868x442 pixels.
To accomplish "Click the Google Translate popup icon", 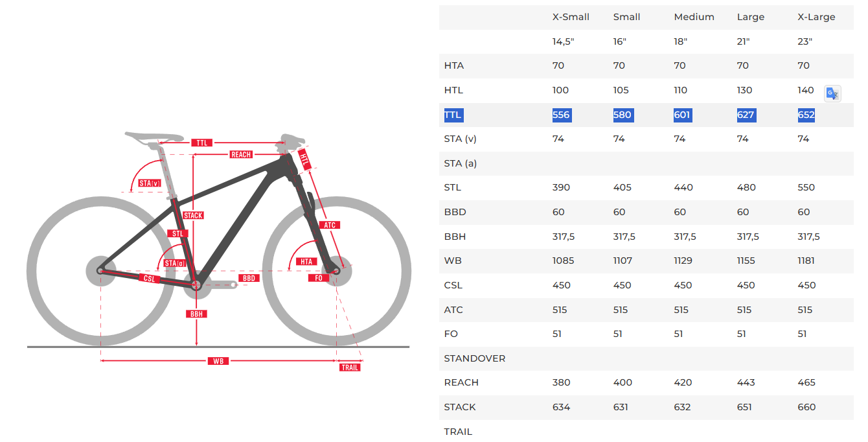I will (832, 93).
